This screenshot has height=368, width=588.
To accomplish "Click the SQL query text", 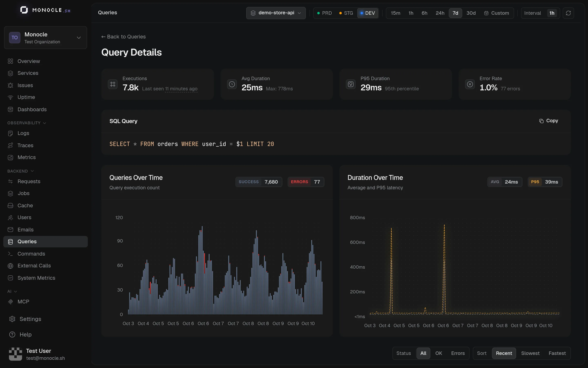I will pos(192,144).
